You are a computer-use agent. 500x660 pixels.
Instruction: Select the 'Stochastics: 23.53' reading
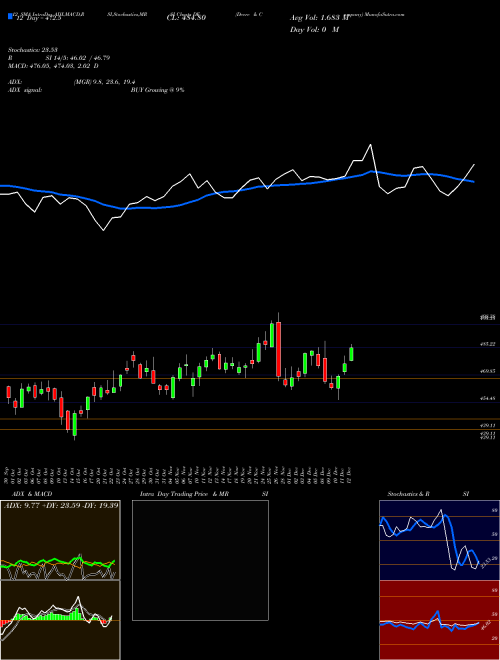click(33, 50)
